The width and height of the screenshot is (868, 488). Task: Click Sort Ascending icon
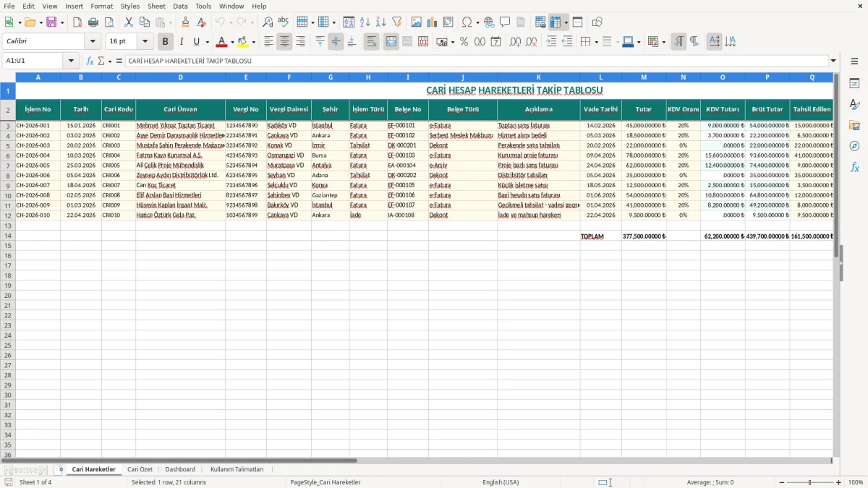point(365,22)
